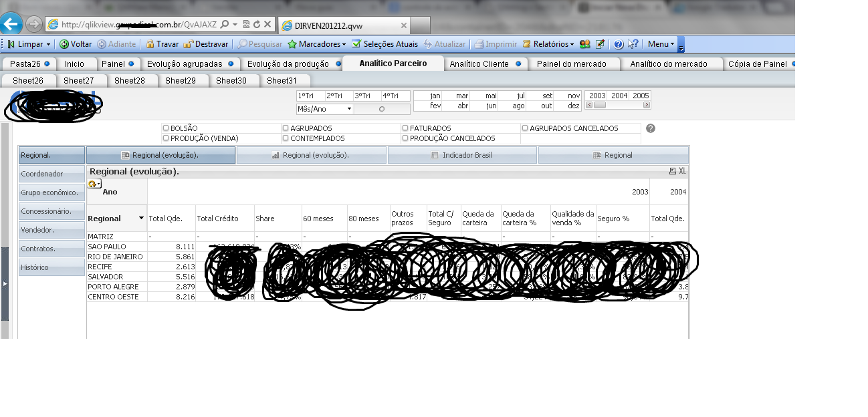Image resolution: width=868 pixels, height=417 pixels.
Task: Open the Limpar dropdown arrow
Action: point(48,44)
